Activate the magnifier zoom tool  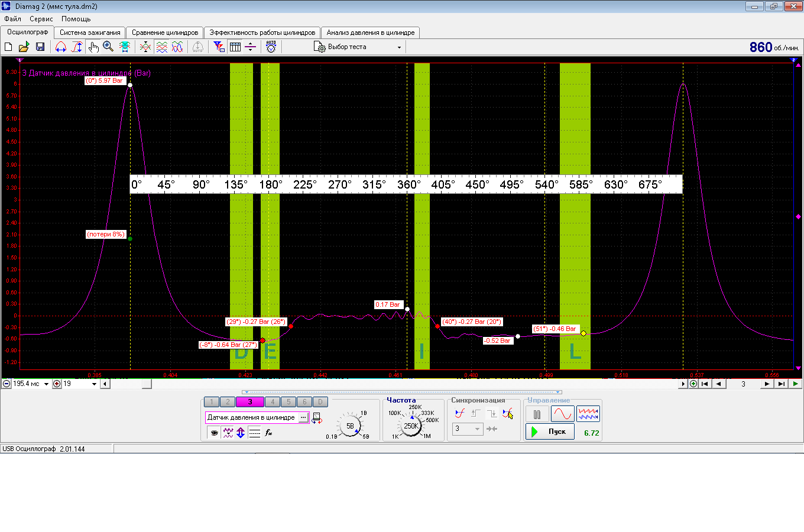[108, 47]
